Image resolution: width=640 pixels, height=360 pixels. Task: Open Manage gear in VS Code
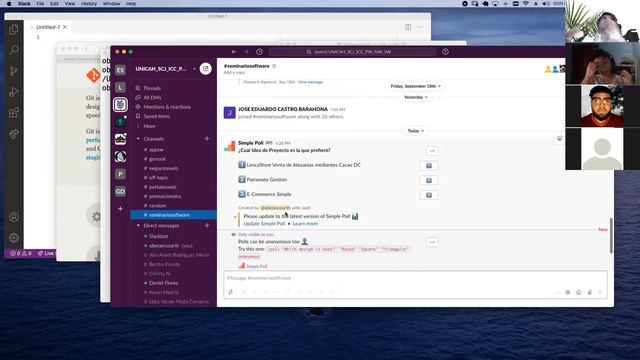click(x=14, y=238)
